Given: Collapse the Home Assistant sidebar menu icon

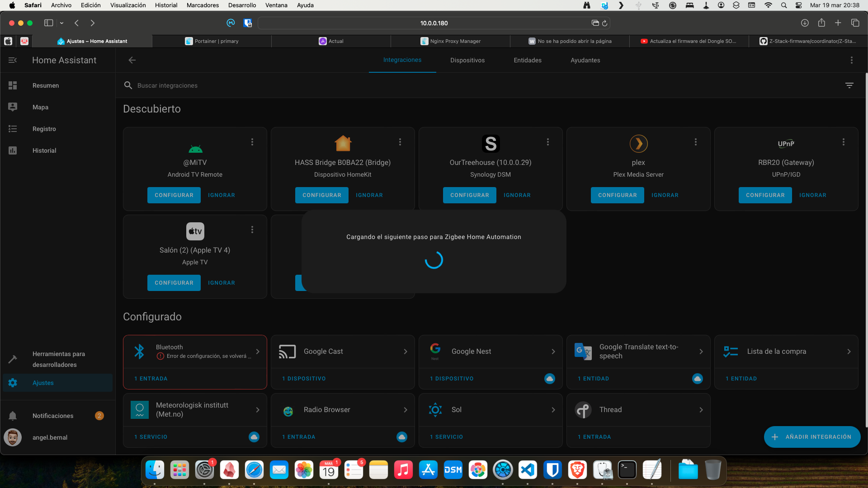Looking at the screenshot, I should coord(13,60).
